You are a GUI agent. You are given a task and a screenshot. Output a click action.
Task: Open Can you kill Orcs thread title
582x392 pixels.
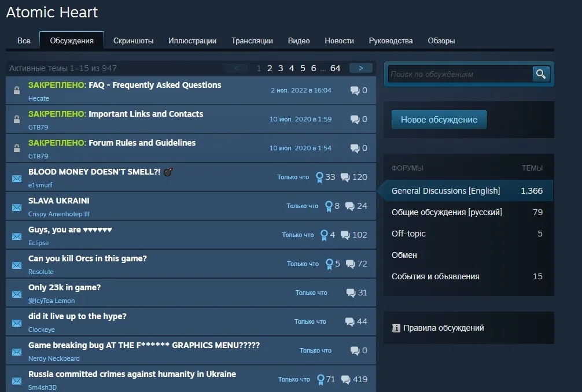pyautogui.click(x=87, y=258)
